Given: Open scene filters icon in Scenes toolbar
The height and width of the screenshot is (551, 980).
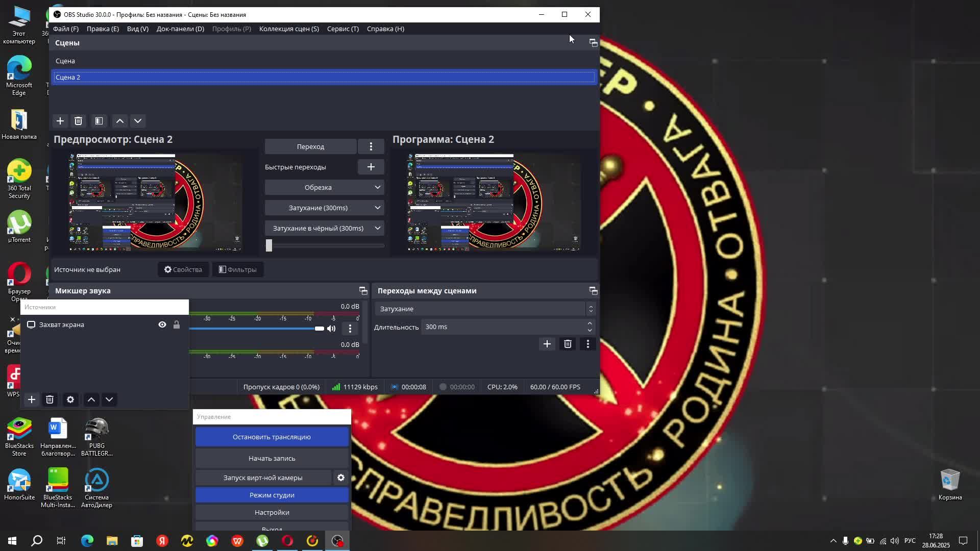Looking at the screenshot, I should (x=99, y=121).
